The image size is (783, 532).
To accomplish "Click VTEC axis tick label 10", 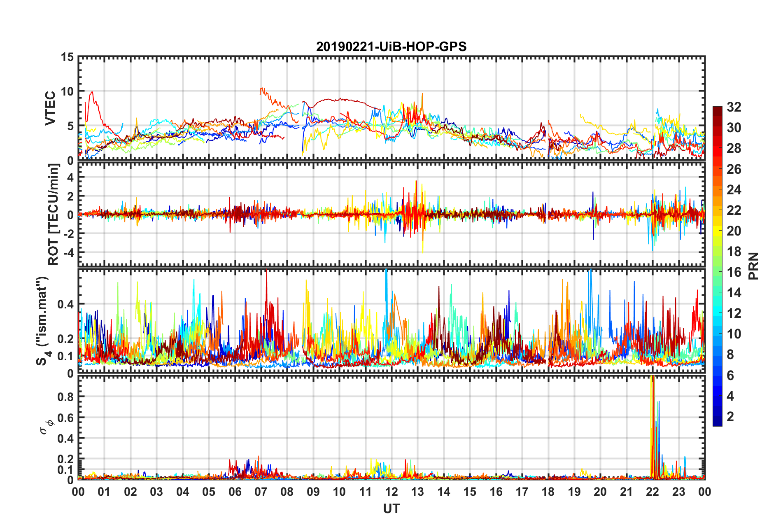I will 67,92.
